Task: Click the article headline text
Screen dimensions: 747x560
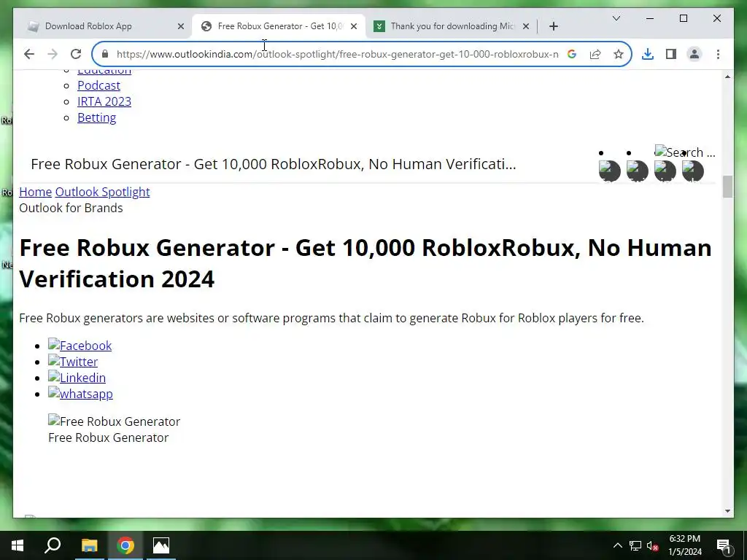Action: [365, 263]
